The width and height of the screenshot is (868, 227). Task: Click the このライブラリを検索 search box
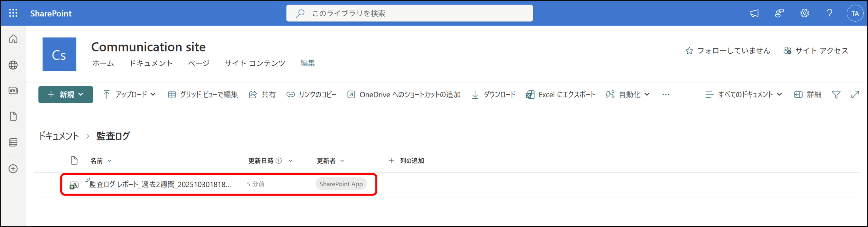point(409,13)
